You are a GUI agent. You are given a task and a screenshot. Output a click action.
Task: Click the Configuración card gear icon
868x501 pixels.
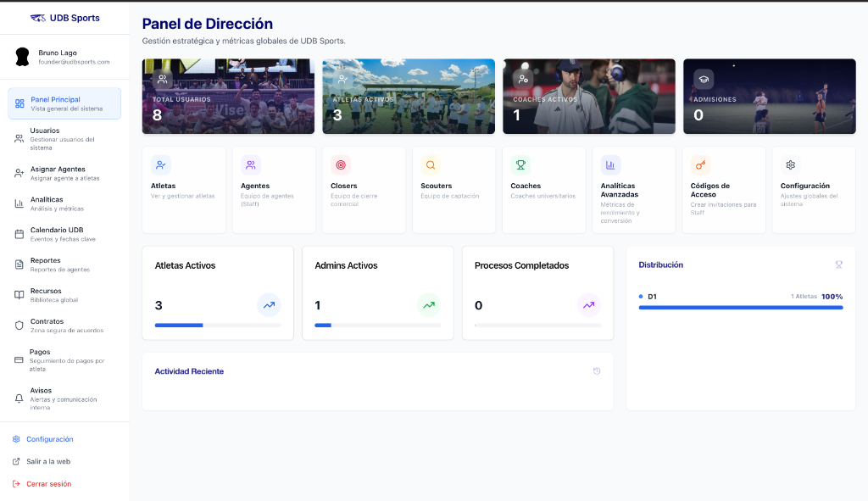791,165
